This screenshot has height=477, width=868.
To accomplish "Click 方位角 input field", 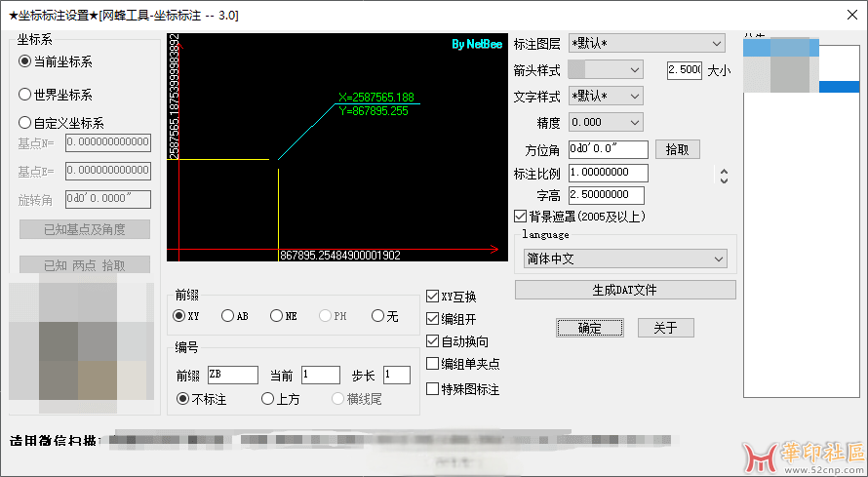I will [x=609, y=149].
